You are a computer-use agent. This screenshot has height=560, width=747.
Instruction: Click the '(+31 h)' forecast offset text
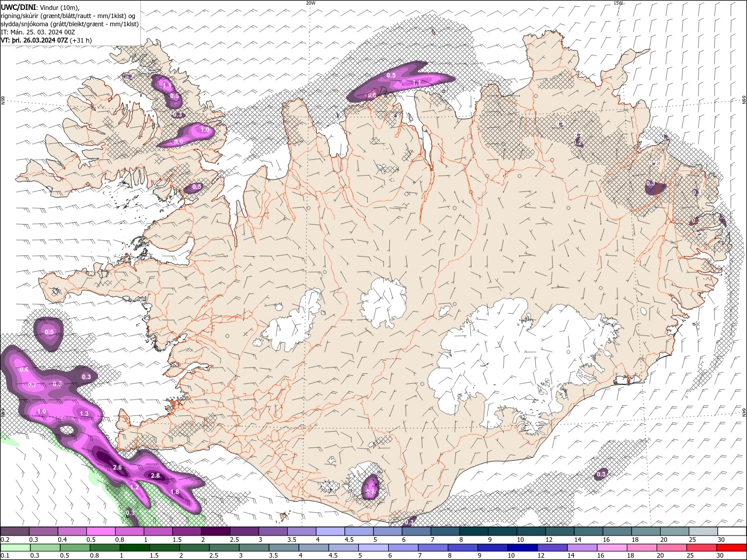coord(81,40)
